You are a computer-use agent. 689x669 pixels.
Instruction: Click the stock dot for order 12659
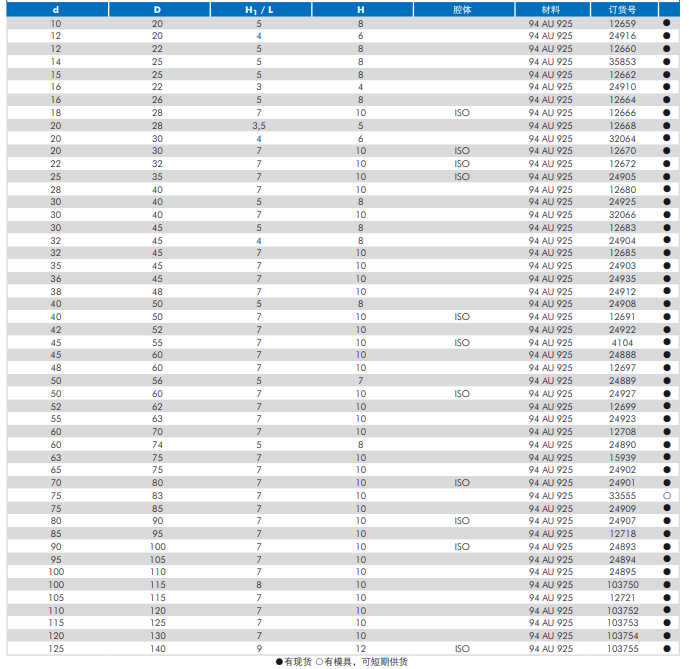tap(666, 22)
